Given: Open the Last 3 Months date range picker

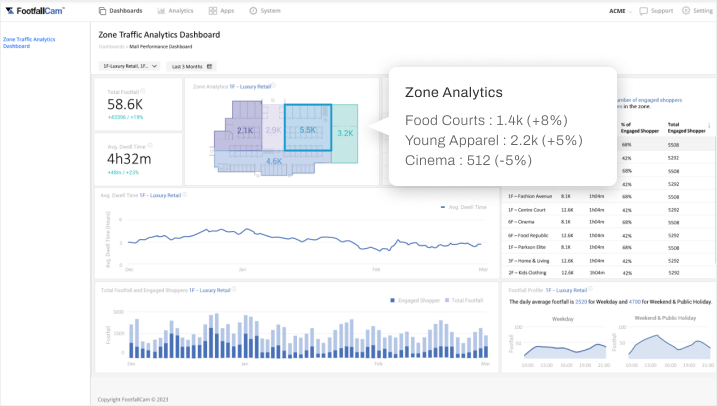Looking at the screenshot, I should pyautogui.click(x=191, y=66).
